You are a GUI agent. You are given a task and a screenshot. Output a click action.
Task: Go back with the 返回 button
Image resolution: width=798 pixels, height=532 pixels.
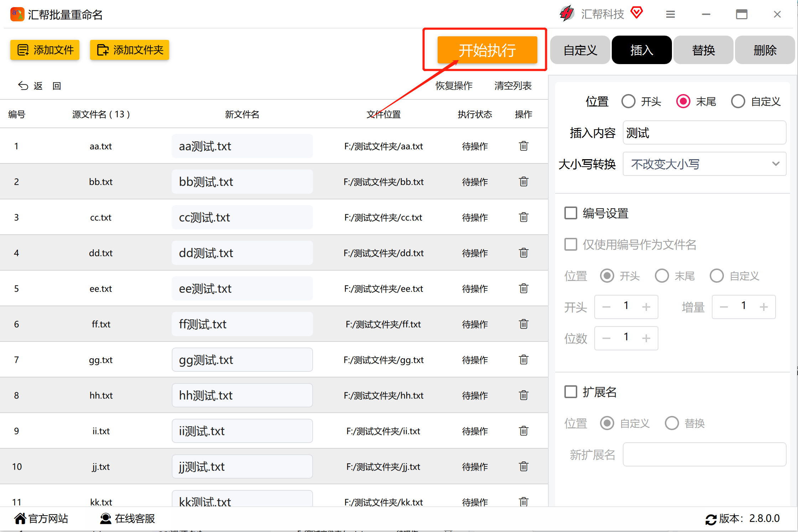(40, 86)
